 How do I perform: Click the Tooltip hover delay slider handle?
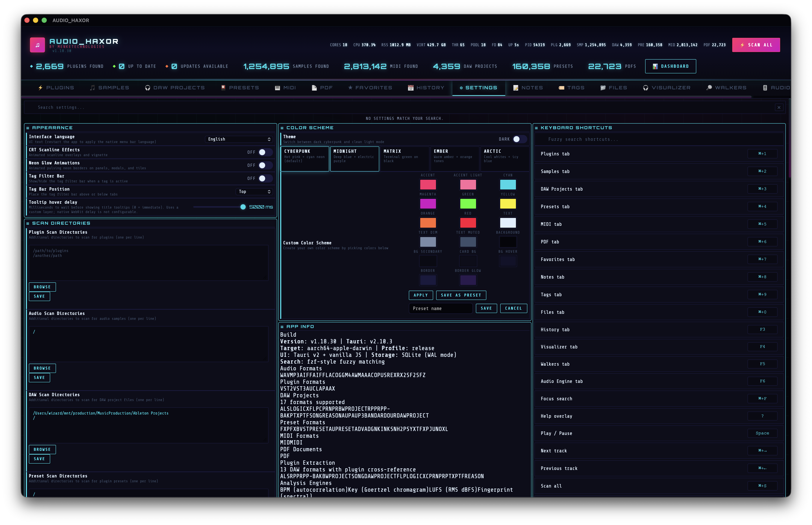coord(243,207)
